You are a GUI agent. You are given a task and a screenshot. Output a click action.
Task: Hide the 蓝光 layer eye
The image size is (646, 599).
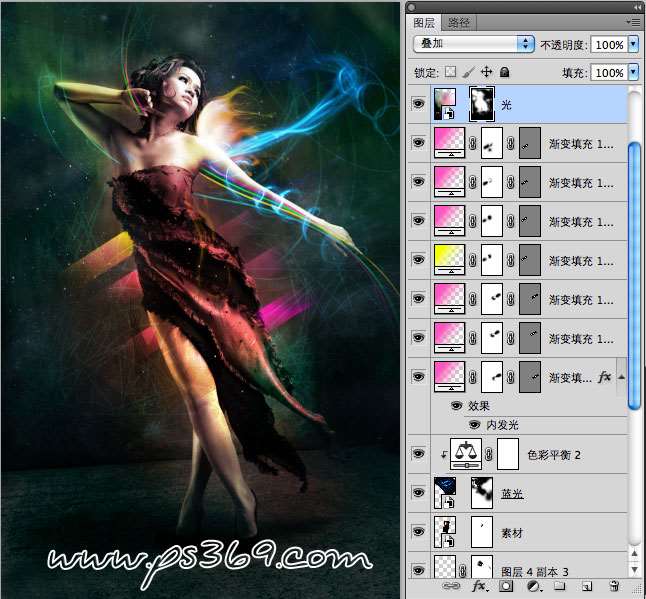(x=419, y=493)
